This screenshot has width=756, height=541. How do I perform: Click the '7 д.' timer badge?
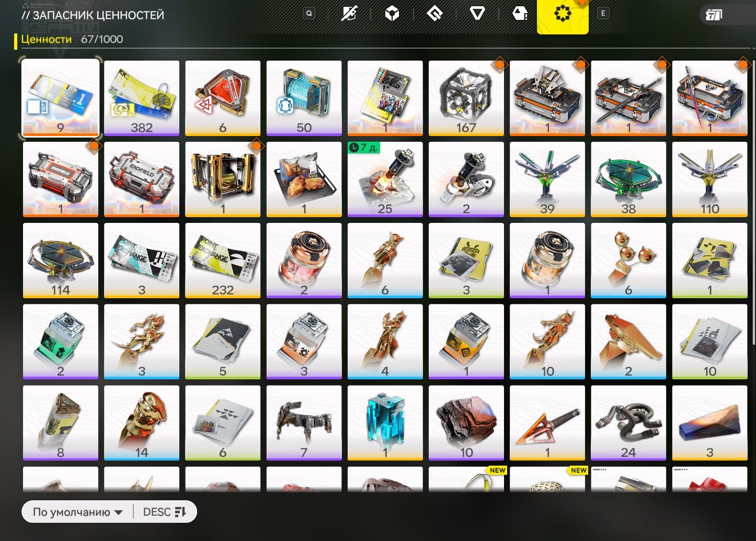tap(364, 148)
